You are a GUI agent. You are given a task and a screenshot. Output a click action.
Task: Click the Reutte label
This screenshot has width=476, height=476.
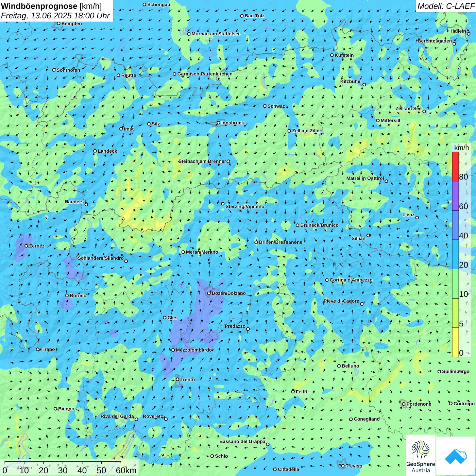pos(129,75)
